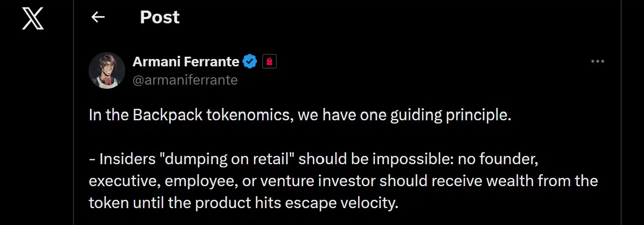Click the Armani Ferrante display name
This screenshot has height=225, width=644.
[x=186, y=61]
